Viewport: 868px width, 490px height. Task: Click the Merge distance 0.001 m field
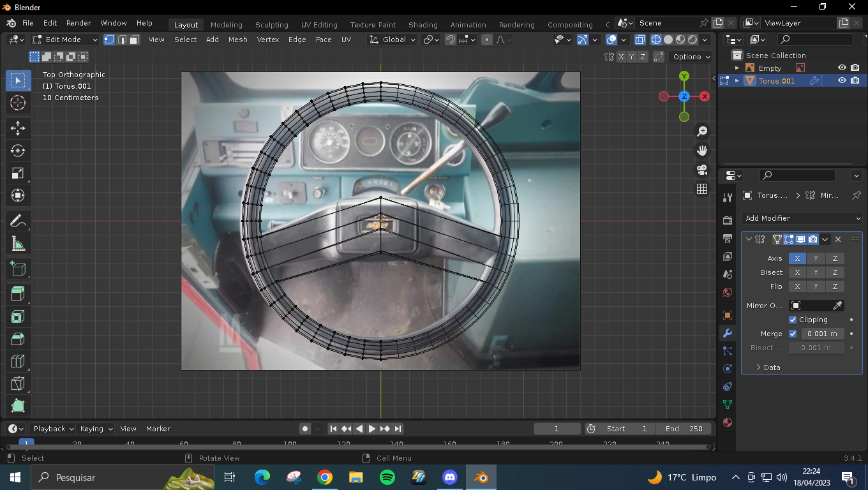[x=822, y=334]
